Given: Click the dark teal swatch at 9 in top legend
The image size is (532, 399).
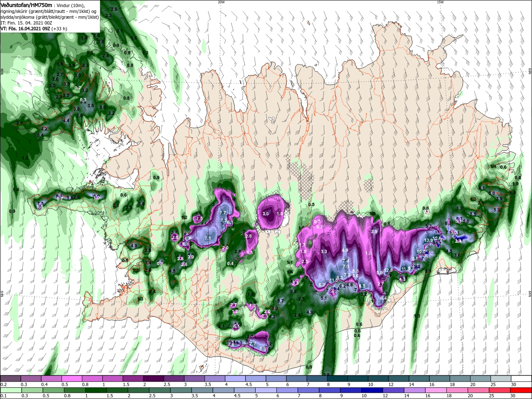Looking at the screenshot, I should [x=358, y=378].
